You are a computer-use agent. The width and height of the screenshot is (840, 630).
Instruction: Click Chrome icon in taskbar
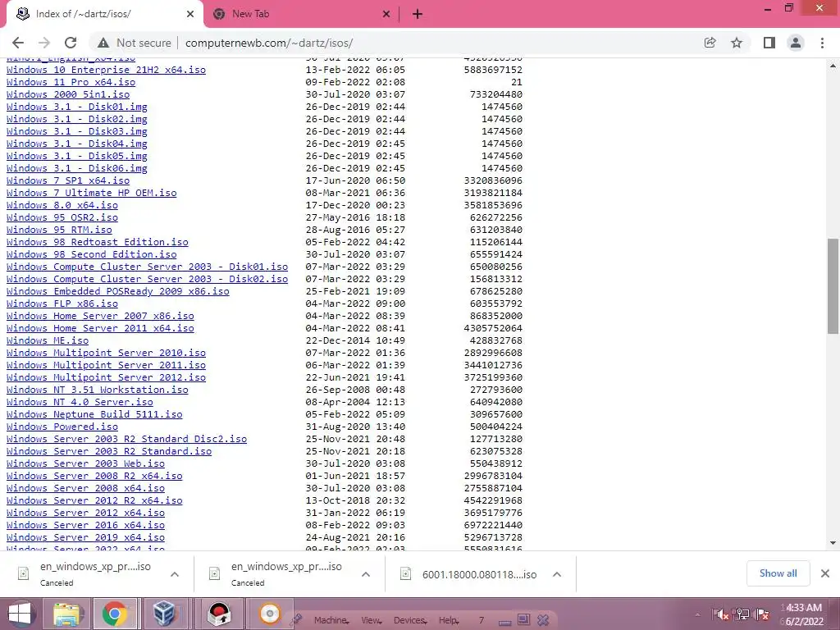(115, 614)
